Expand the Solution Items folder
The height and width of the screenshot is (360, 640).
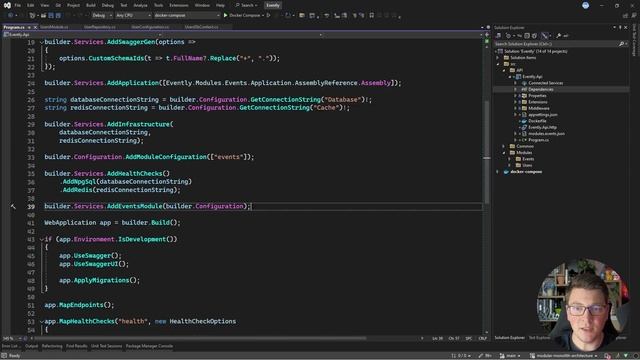tap(498, 58)
